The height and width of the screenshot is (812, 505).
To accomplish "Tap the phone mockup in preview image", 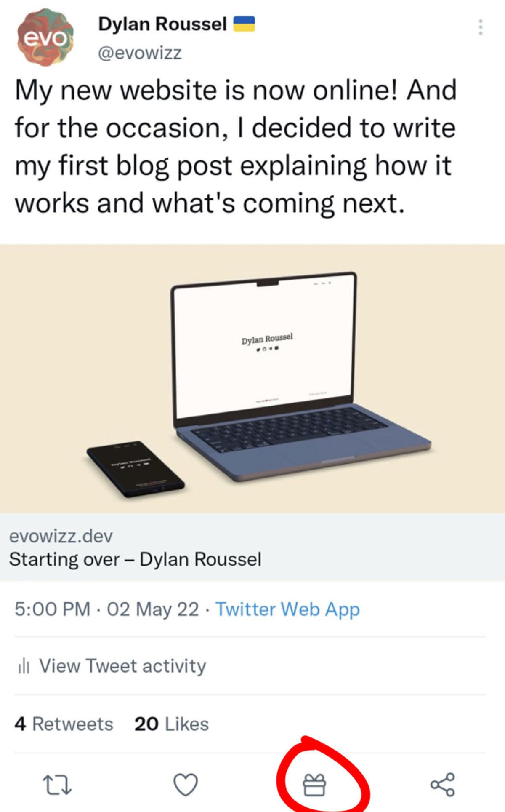I will click(136, 468).
